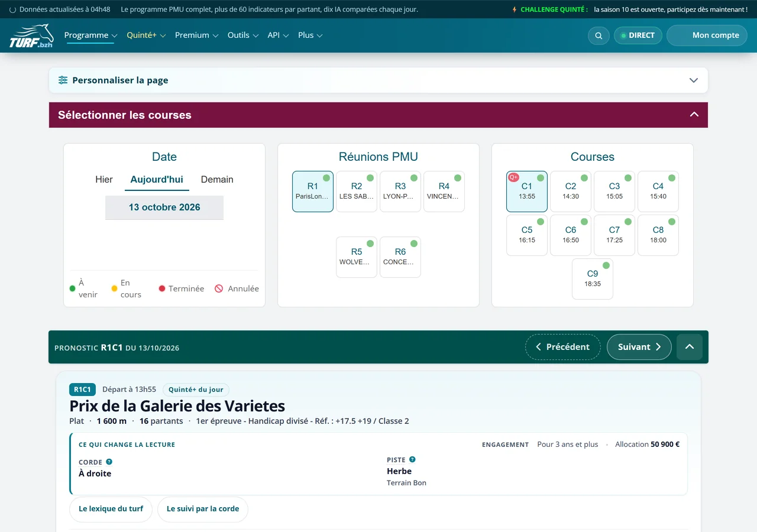
Task: Select réunion R3 LYON-P
Action: coord(400,192)
